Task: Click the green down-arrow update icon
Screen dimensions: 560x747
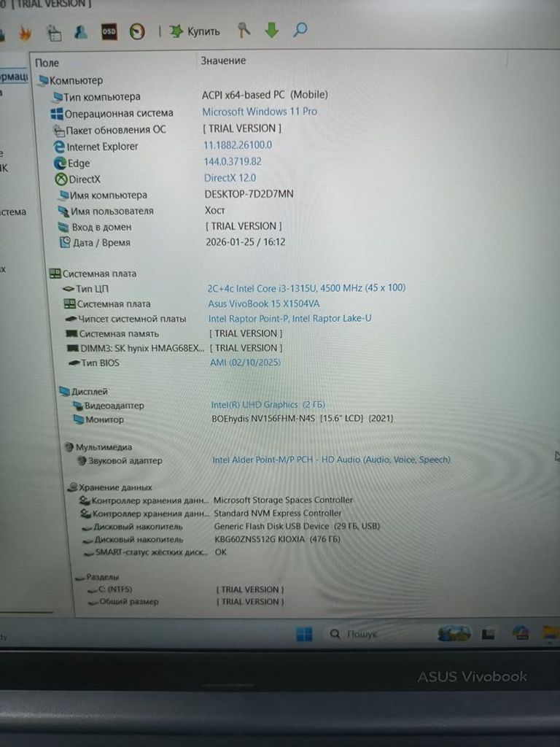Action: [271, 30]
